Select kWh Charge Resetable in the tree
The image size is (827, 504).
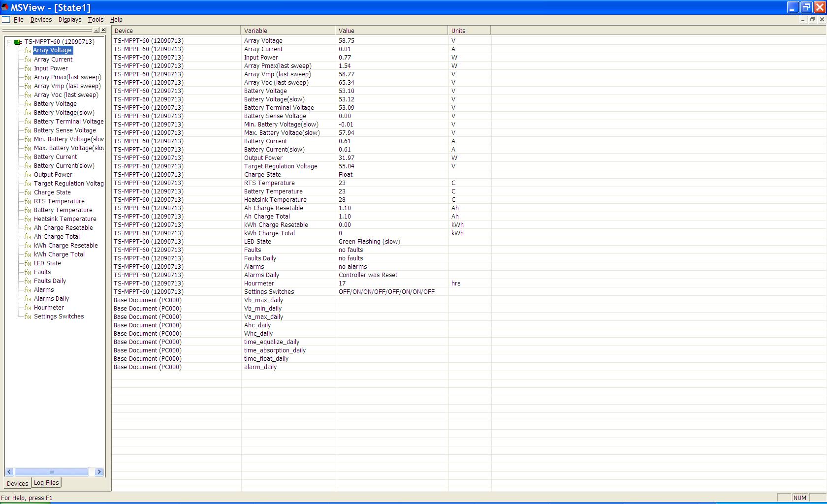[66, 246]
